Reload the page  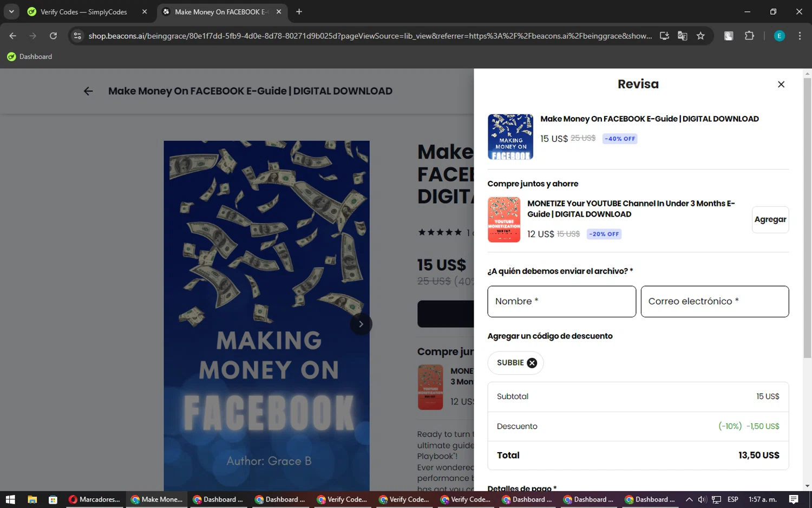click(x=53, y=36)
